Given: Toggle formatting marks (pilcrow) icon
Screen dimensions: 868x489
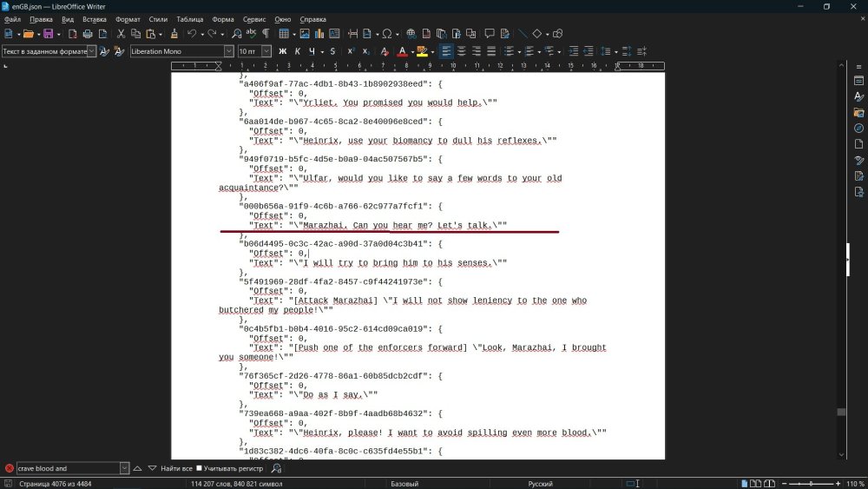Looking at the screenshot, I should (265, 34).
